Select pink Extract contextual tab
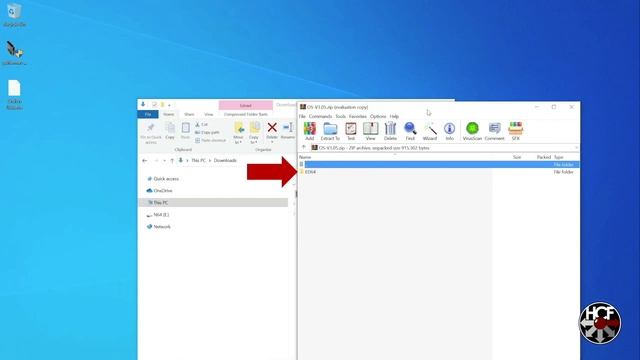 tap(245, 105)
